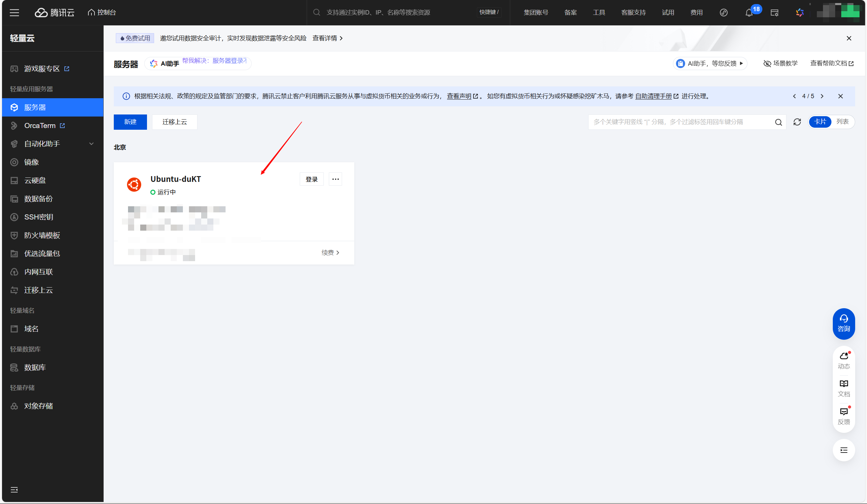Select the 卡片 card view
The width and height of the screenshot is (867, 504).
820,122
